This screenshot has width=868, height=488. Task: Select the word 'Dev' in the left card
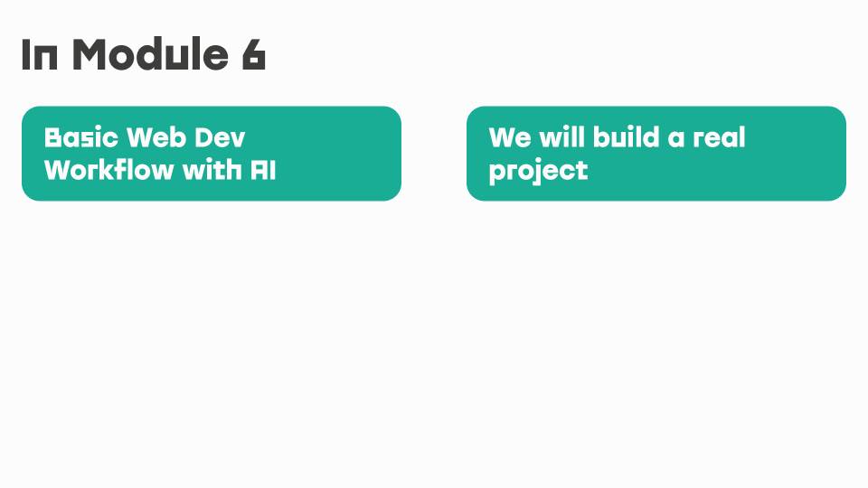click(x=220, y=137)
